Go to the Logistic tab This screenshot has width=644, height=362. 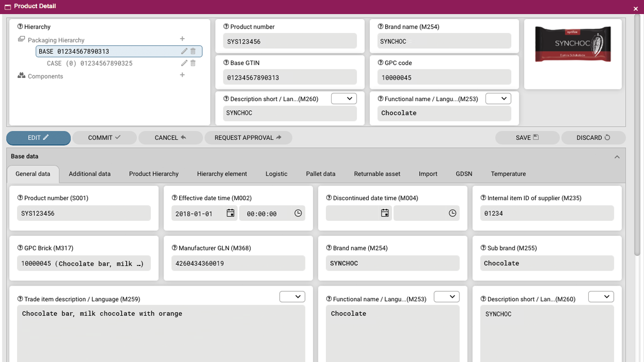click(277, 174)
